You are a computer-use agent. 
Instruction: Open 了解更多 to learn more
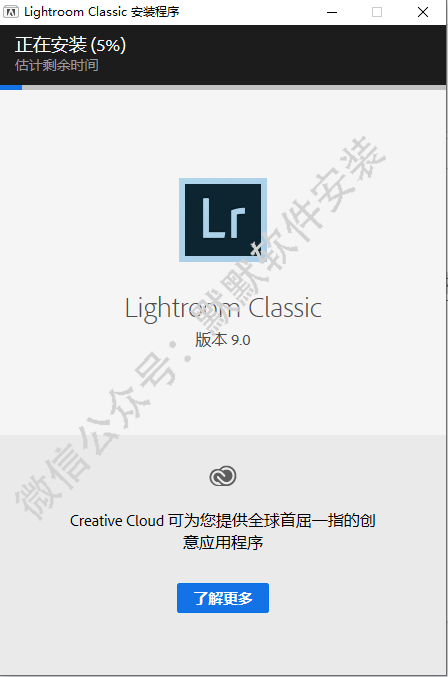click(223, 598)
